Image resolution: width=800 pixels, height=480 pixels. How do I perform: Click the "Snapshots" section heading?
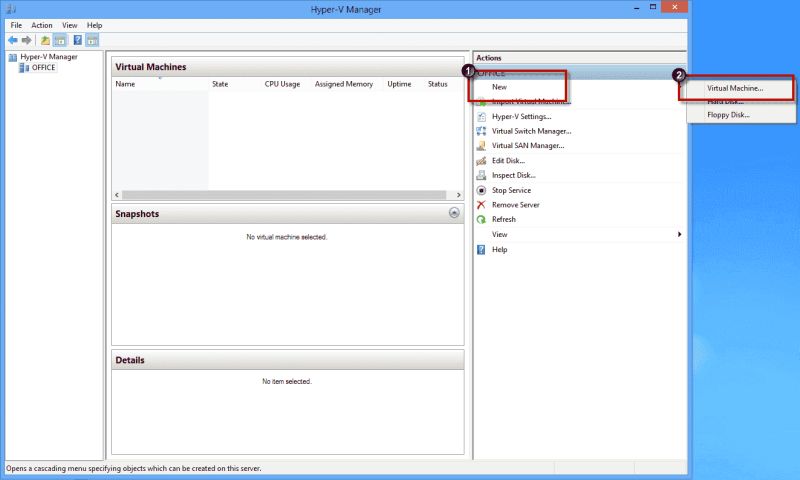[137, 214]
